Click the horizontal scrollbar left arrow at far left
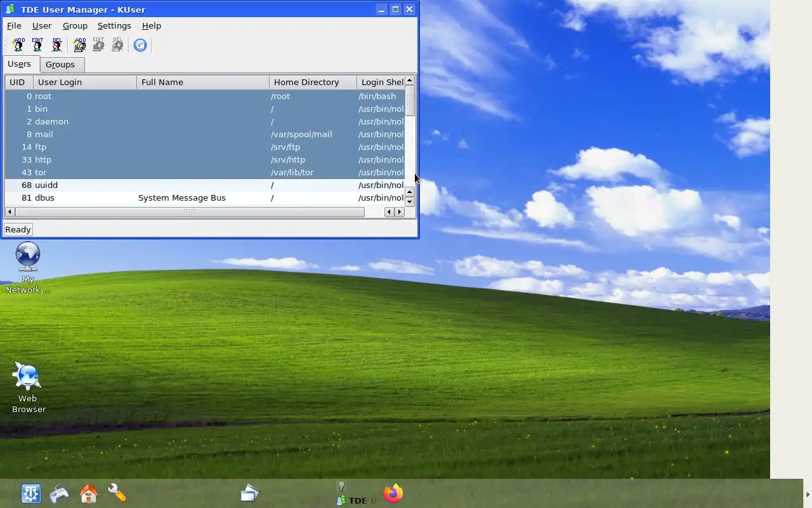Screen dimensions: 812x508 pyautogui.click(x=10, y=211)
